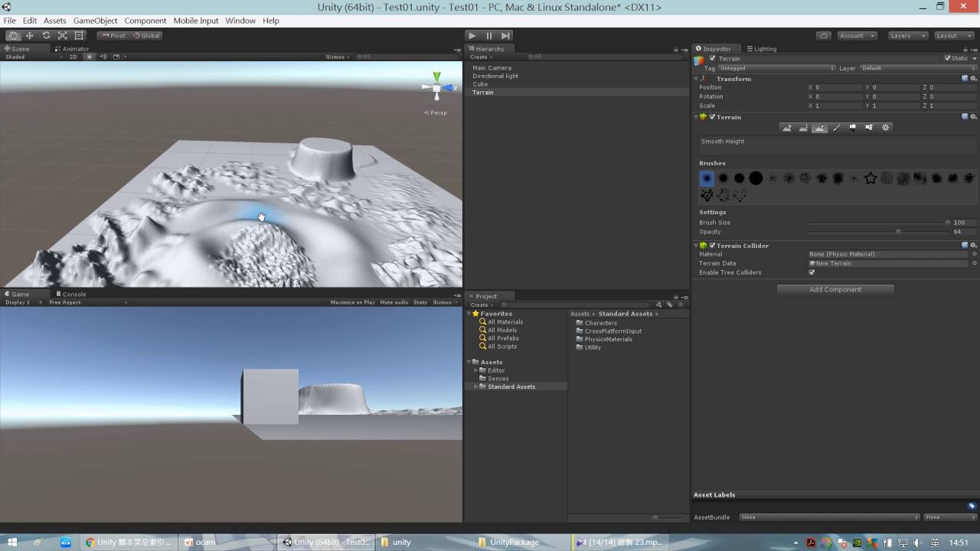This screenshot has width=980, height=551.
Task: Select the Hand tool in toolbar
Action: click(x=13, y=35)
